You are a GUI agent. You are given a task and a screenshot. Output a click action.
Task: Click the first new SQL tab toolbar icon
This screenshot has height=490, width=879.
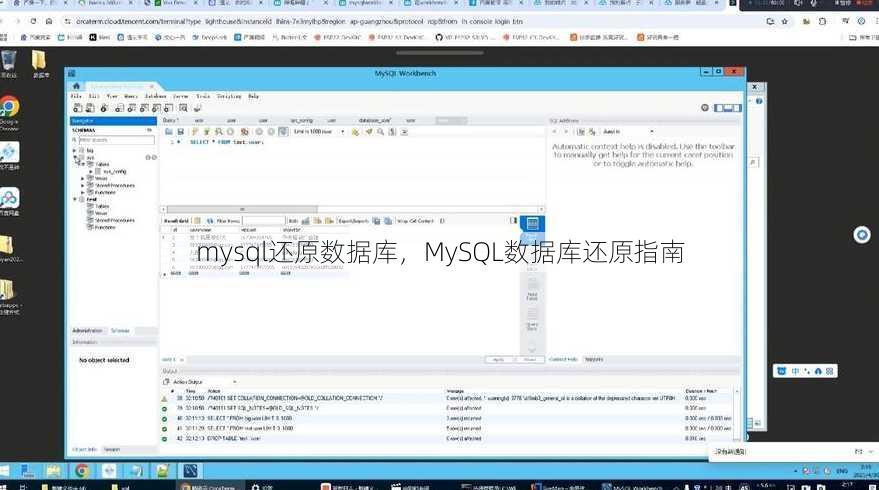click(78, 108)
